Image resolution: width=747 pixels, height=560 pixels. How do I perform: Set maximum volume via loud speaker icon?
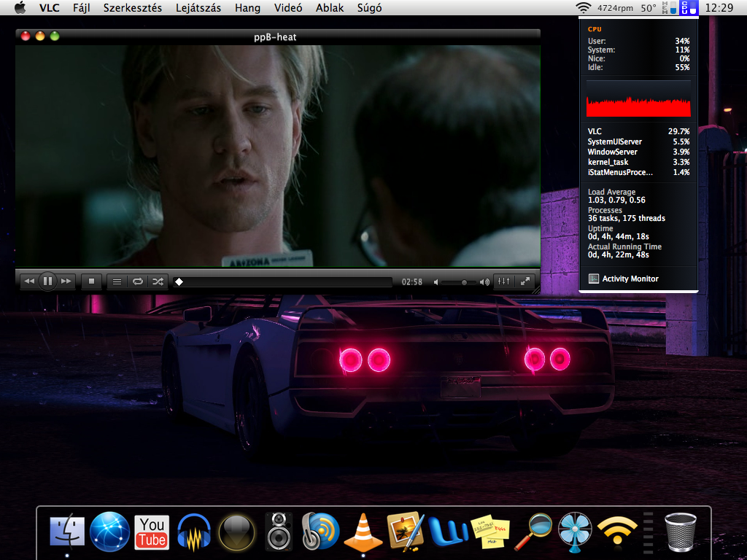(x=484, y=282)
